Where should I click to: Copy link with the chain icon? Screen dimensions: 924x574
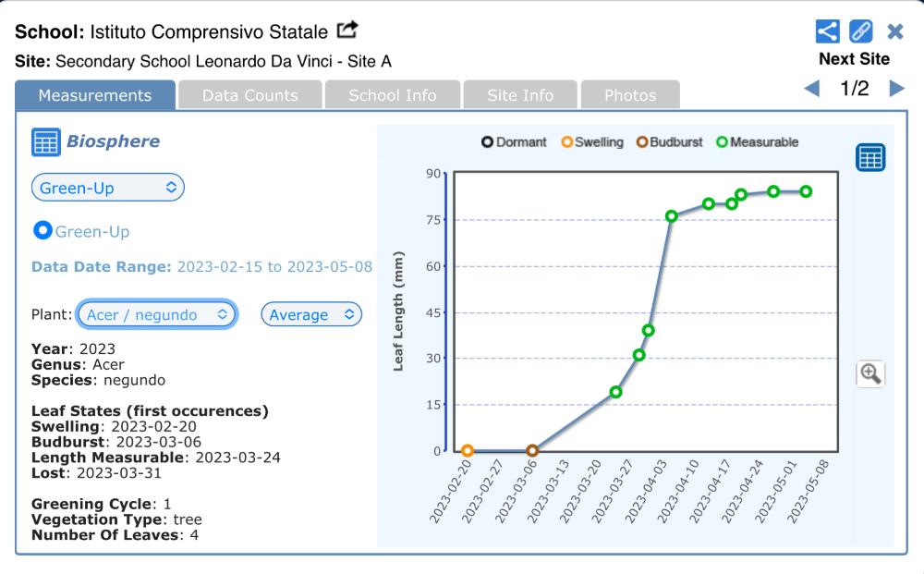pyautogui.click(x=860, y=31)
